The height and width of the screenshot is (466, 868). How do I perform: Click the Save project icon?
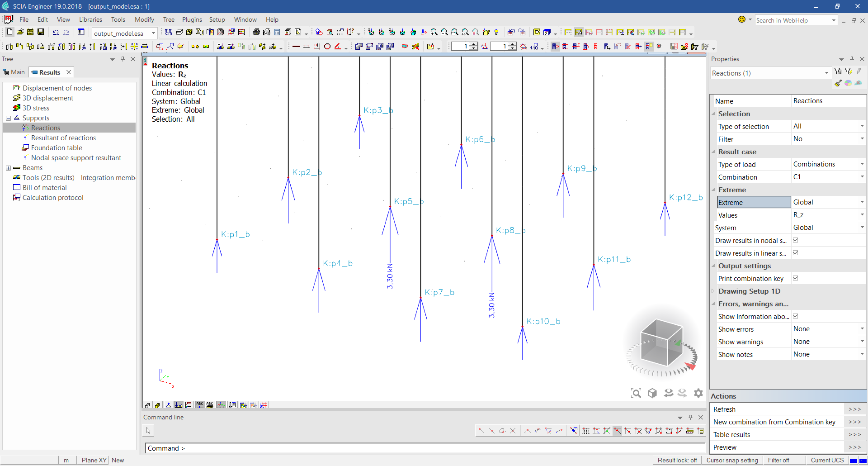point(40,32)
